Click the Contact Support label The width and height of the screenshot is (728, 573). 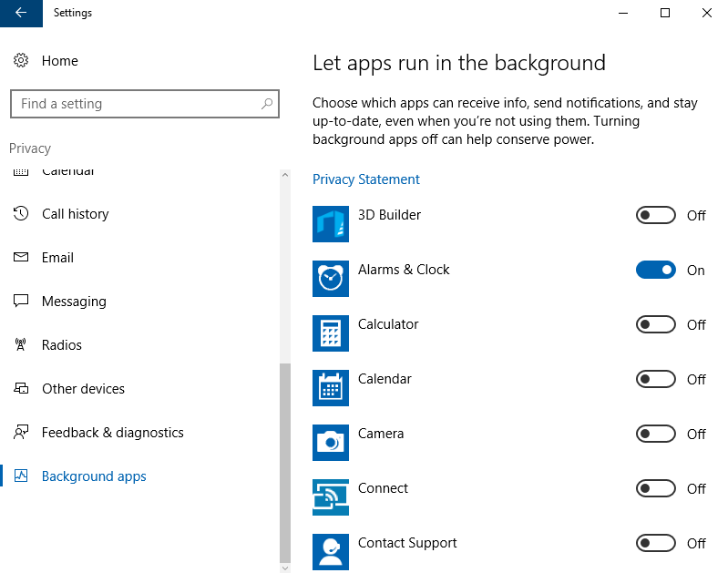point(407,543)
